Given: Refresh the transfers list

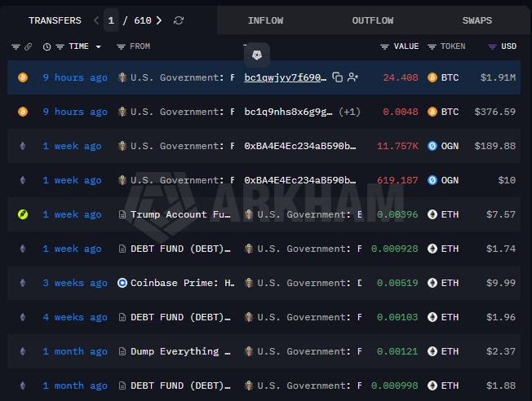Looking at the screenshot, I should pos(179,20).
